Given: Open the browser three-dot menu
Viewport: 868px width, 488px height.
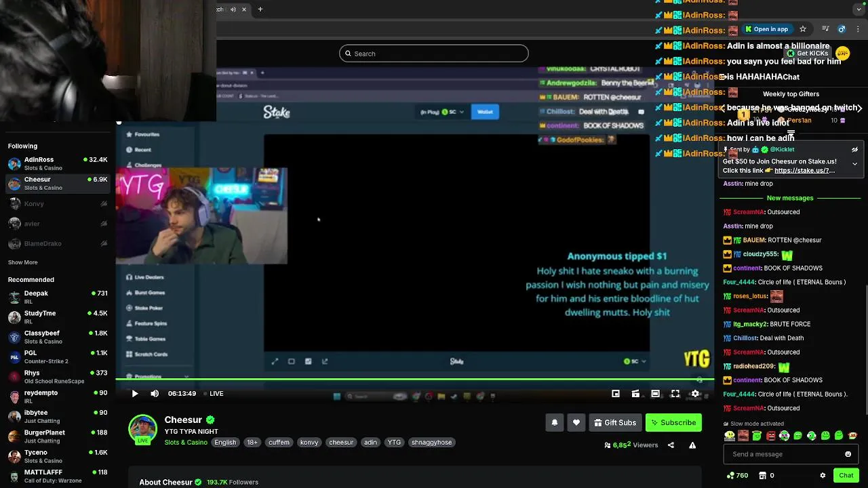Looking at the screenshot, I should click(x=858, y=29).
